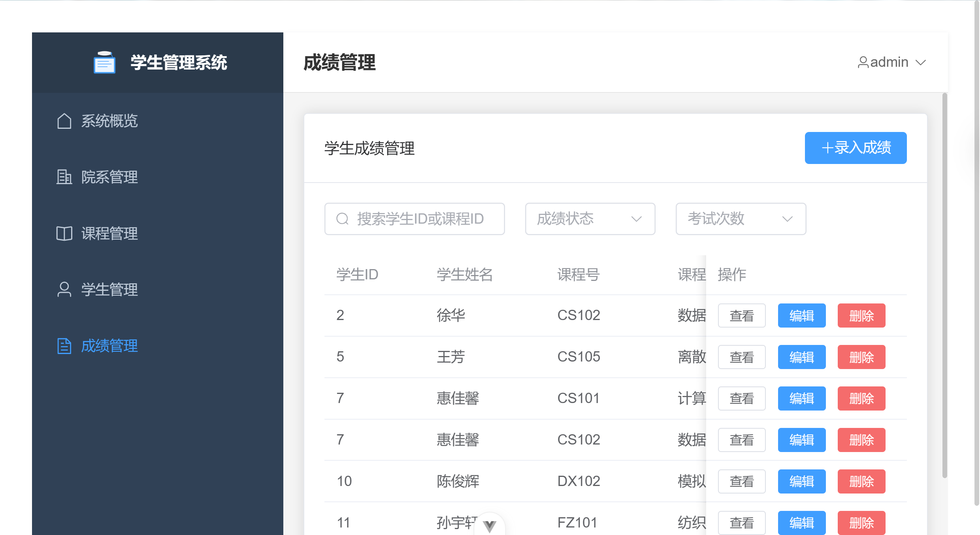
Task: Click the 录入成绩 button
Action: (856, 148)
